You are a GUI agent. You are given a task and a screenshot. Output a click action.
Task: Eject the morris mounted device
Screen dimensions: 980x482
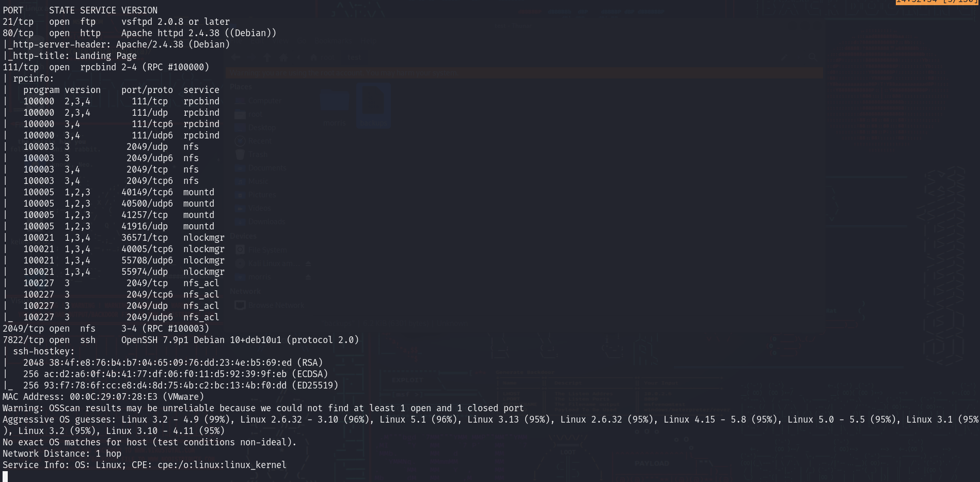[308, 277]
